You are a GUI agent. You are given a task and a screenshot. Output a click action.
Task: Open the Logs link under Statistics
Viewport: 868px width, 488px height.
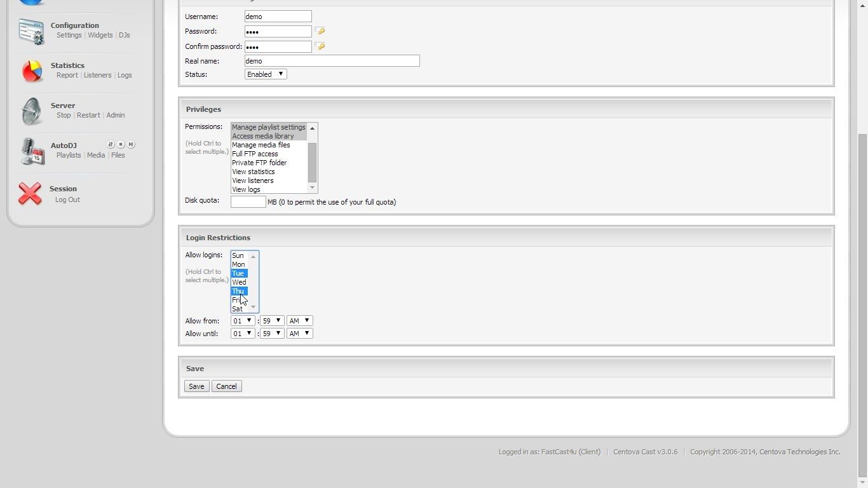(125, 75)
